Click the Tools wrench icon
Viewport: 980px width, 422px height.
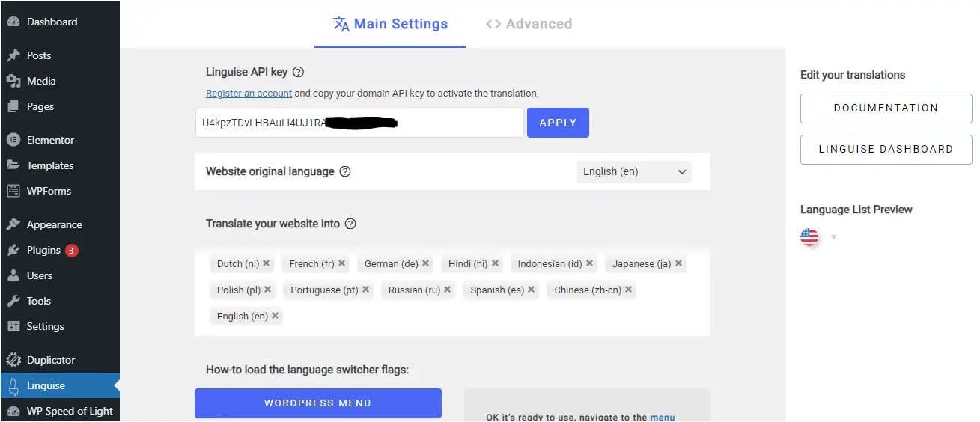[13, 301]
